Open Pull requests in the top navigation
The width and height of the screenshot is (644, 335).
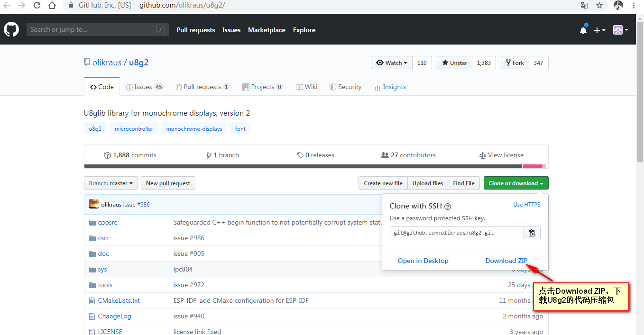(195, 30)
